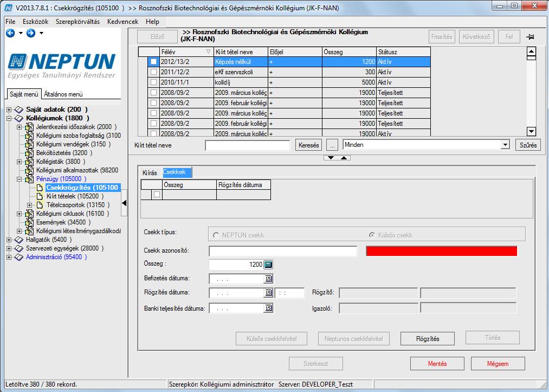This screenshot has height=392, width=549.
Task: Open the Kedvencek menu
Action: click(123, 22)
